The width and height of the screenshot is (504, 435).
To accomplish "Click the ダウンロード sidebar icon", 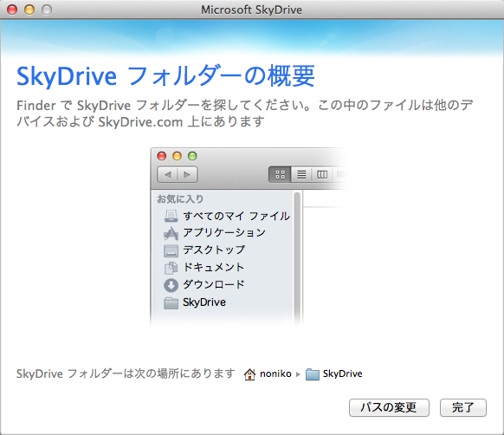I will click(171, 285).
